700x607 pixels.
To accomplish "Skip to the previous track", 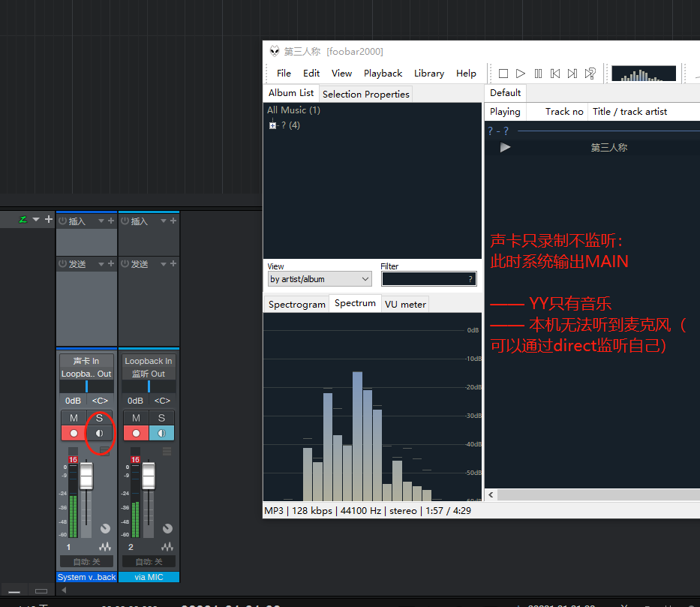I will [555, 74].
